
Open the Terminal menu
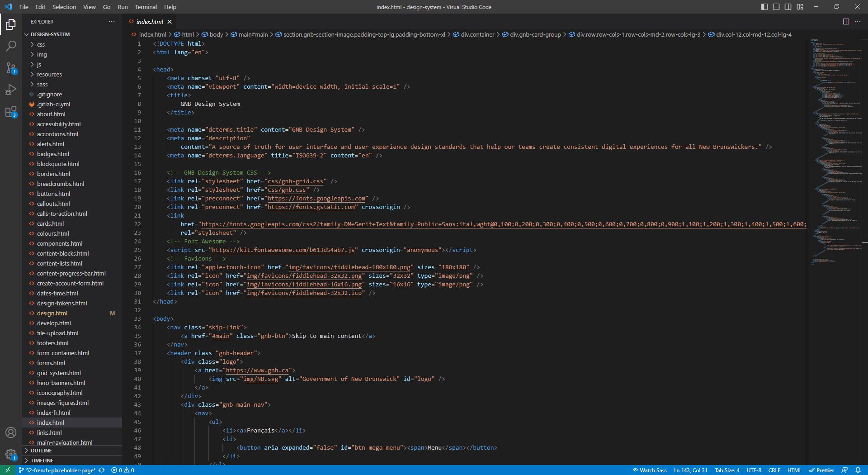coord(145,7)
